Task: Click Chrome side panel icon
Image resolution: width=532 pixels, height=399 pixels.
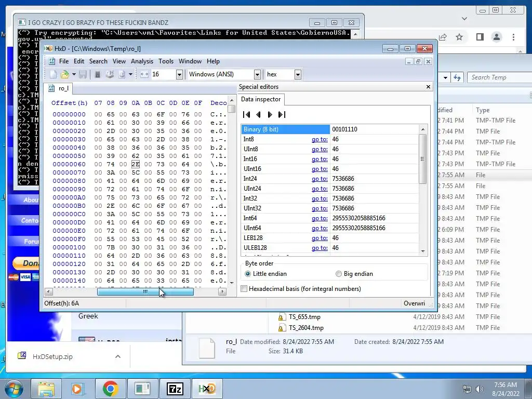Action: [480, 37]
